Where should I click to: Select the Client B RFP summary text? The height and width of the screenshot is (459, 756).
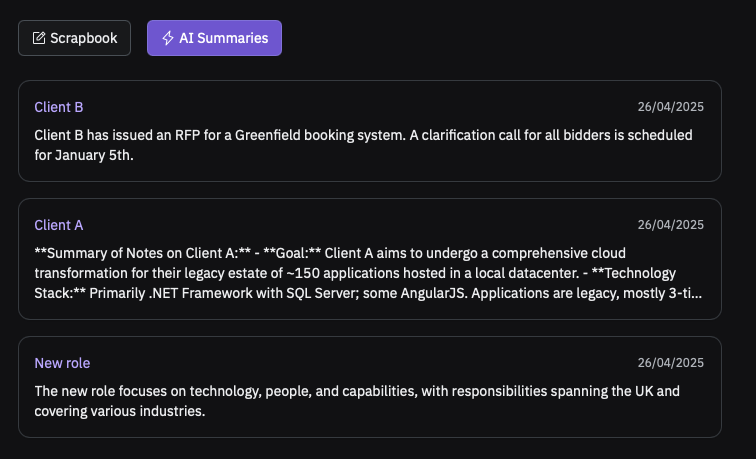click(364, 145)
